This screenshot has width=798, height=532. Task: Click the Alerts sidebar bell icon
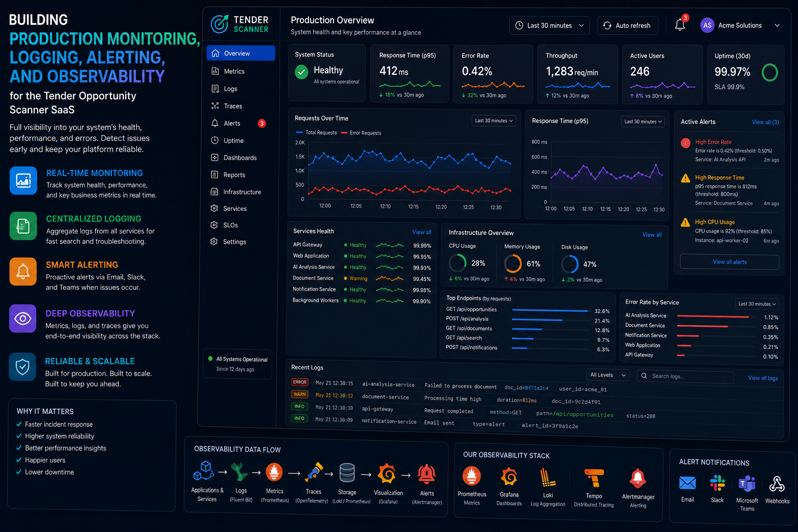(215, 123)
